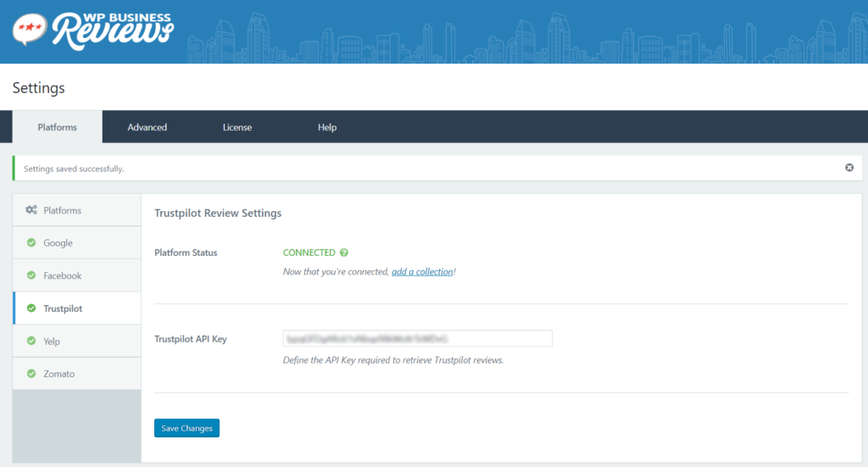Click the Trustpilot Review Settings heading

[218, 213]
